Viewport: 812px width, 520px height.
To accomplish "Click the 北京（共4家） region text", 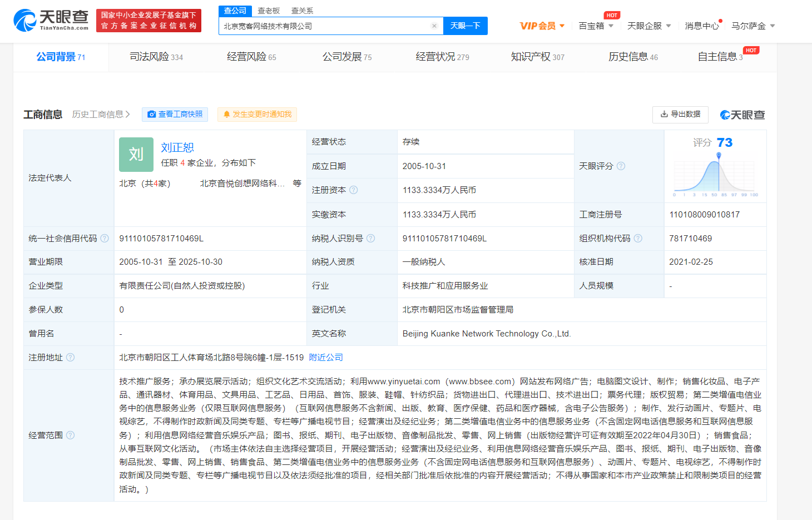I will coord(145,184).
